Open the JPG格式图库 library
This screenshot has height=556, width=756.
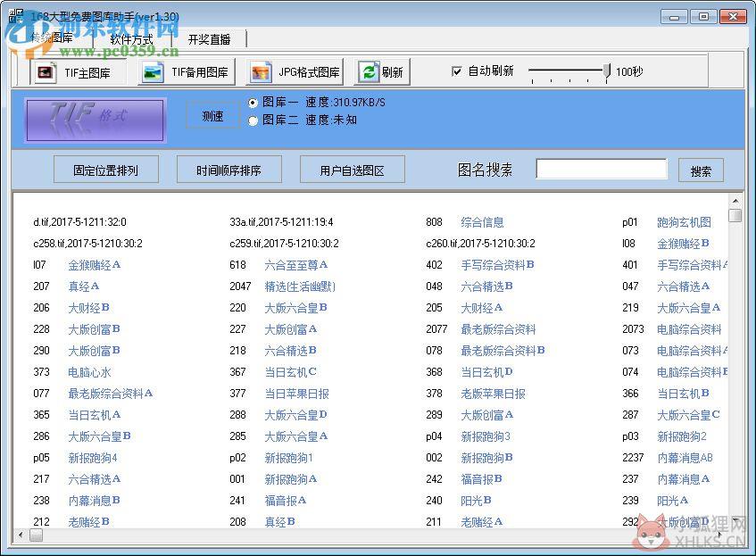pyautogui.click(x=295, y=72)
